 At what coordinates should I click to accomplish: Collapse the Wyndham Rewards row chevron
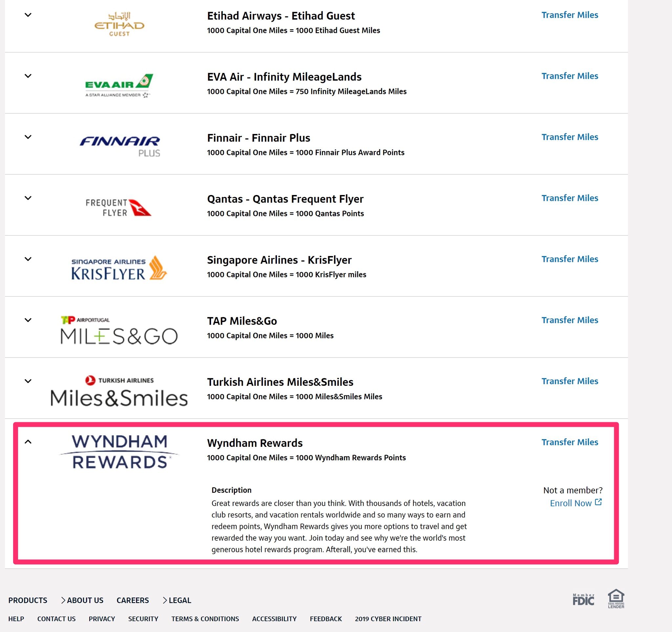28,442
